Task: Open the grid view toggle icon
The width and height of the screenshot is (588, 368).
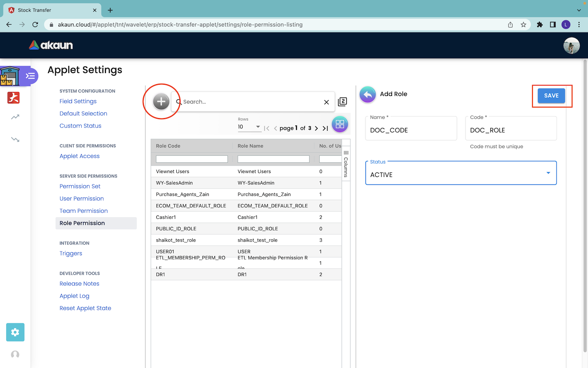Action: coord(340,124)
